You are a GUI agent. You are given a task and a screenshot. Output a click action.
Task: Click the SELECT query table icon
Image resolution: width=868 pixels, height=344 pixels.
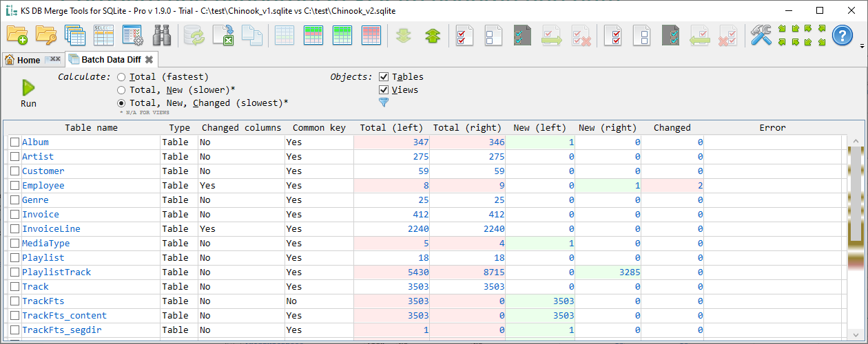pos(103,35)
